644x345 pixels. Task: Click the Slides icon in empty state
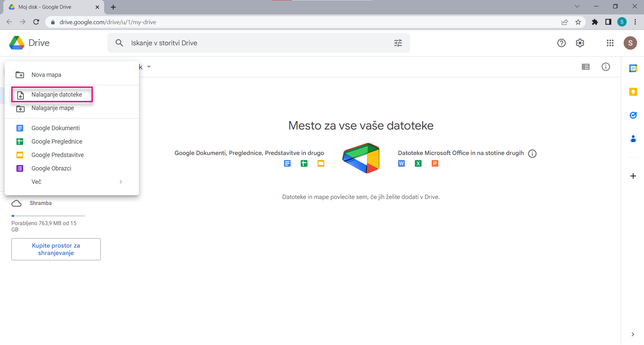pyautogui.click(x=321, y=163)
